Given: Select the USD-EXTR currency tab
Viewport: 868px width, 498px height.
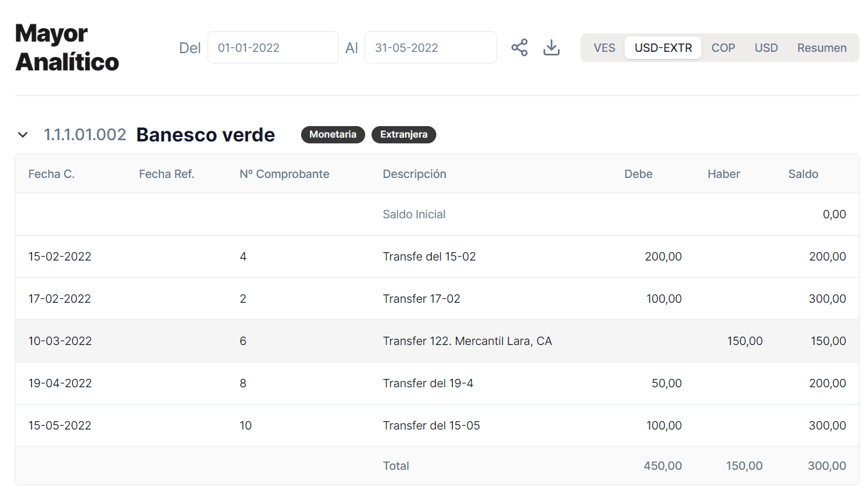Looking at the screenshot, I should point(663,48).
